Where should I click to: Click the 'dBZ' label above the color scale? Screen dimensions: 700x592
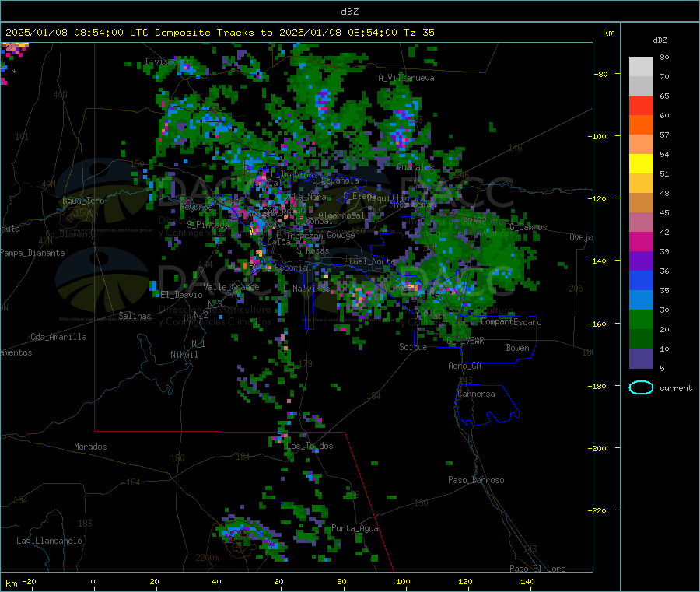click(660, 40)
